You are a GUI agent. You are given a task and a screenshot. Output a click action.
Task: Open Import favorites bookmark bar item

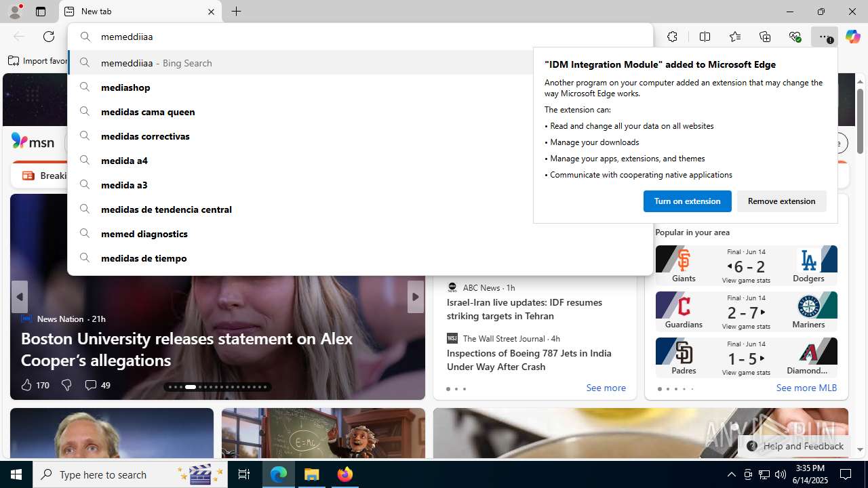pyautogui.click(x=39, y=61)
